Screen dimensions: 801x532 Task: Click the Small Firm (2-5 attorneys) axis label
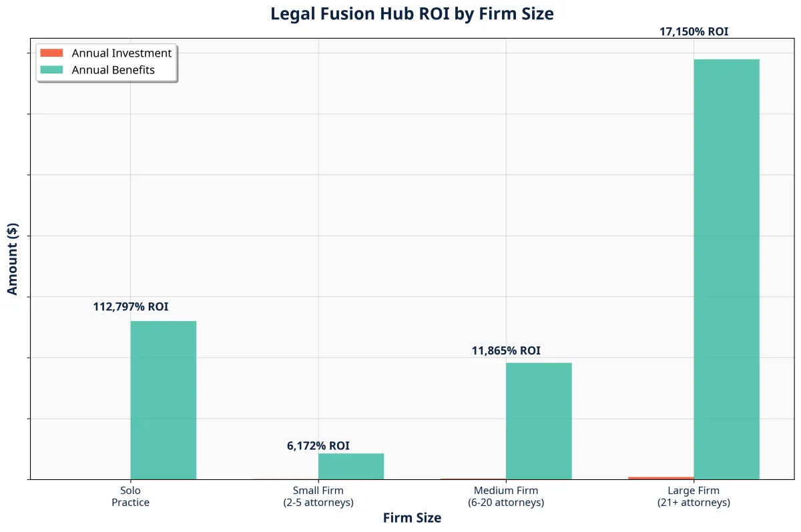tap(318, 497)
